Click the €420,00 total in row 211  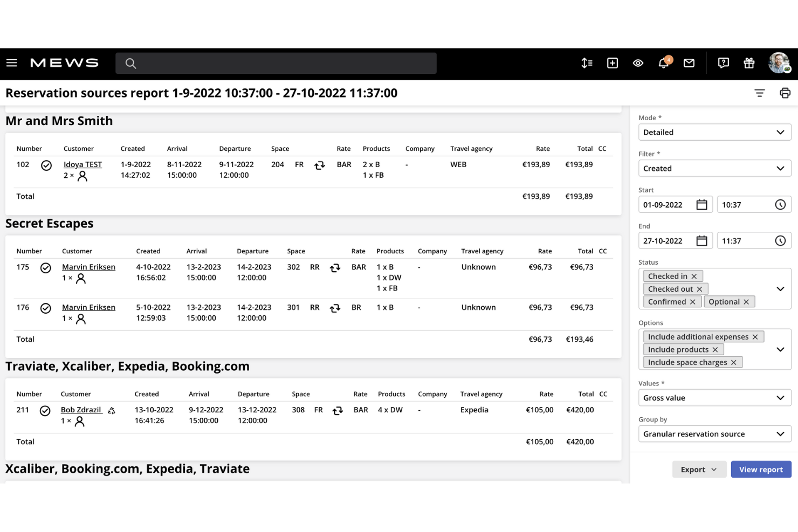(580, 410)
